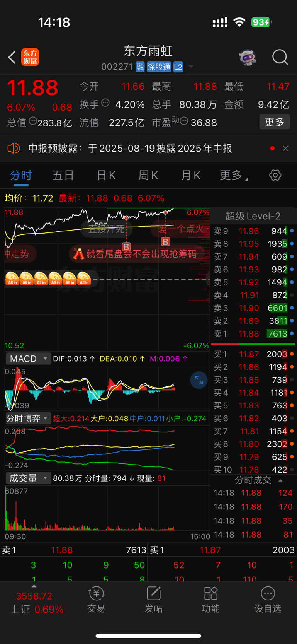Image resolution: width=297 pixels, height=644 pixels.
Task: Tap the first All in coin icon
Action: 12,278
